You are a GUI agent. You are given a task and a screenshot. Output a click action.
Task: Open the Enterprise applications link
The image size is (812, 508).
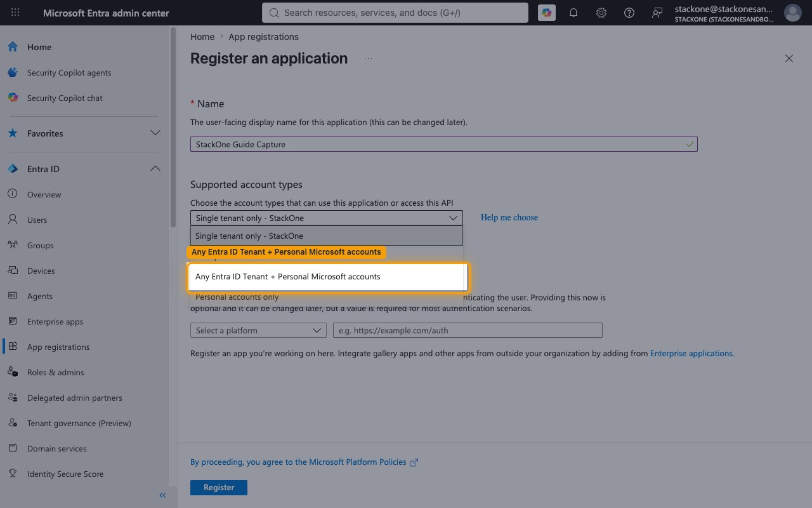(692, 353)
